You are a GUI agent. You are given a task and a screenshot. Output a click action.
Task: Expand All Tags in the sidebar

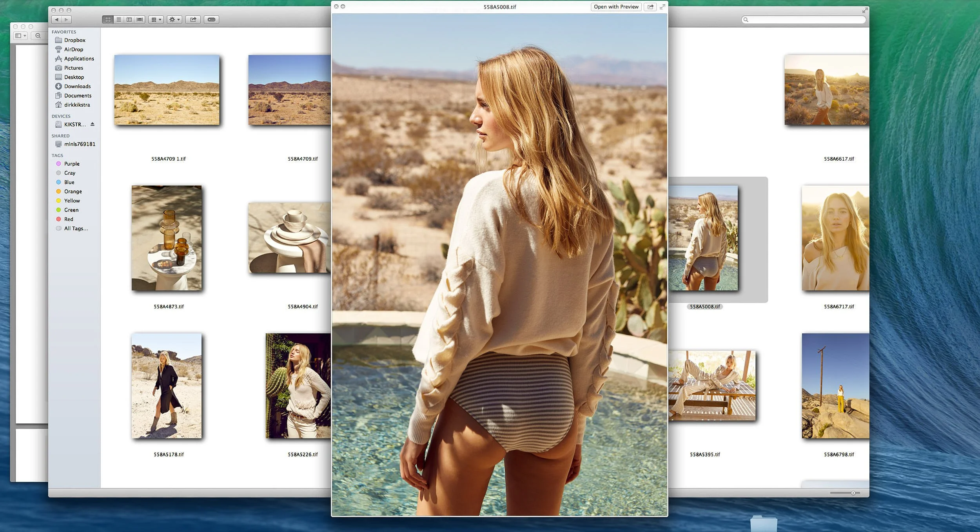[x=75, y=228]
